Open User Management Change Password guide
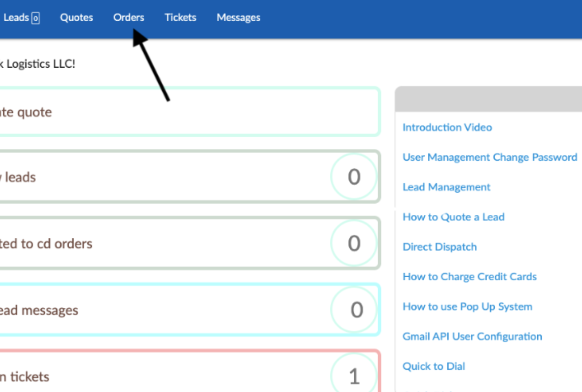The width and height of the screenshot is (582, 392). pyautogui.click(x=489, y=157)
